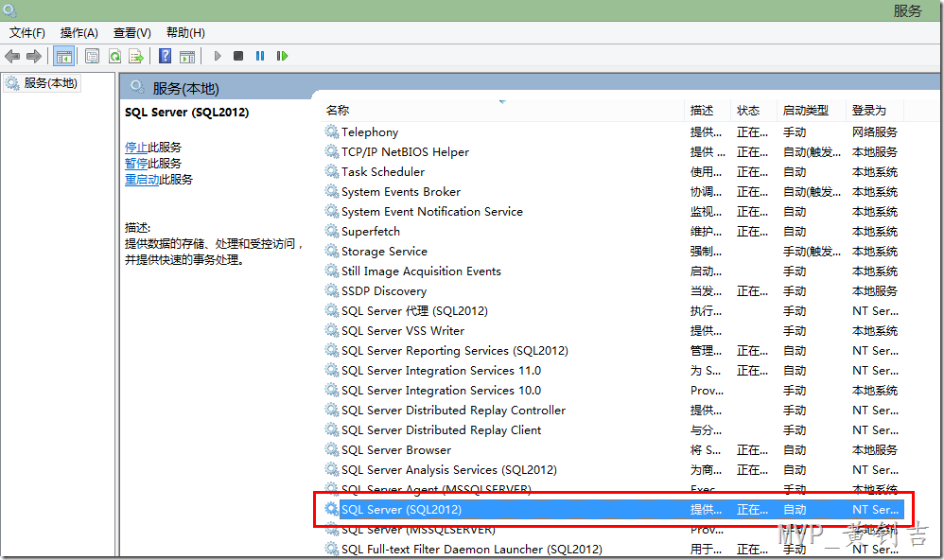
Task: Click the Forward arrow toolbar icon
Action: pos(34,56)
